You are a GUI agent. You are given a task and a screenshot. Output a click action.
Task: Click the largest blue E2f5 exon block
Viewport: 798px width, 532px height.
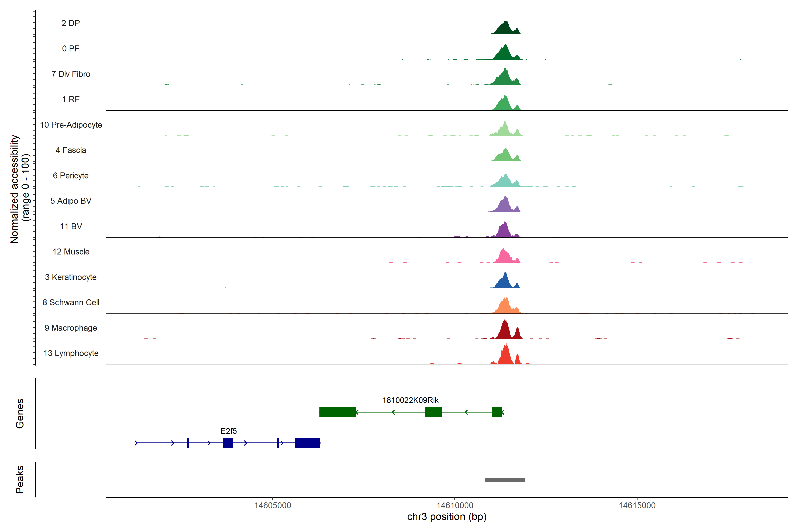coord(307,443)
